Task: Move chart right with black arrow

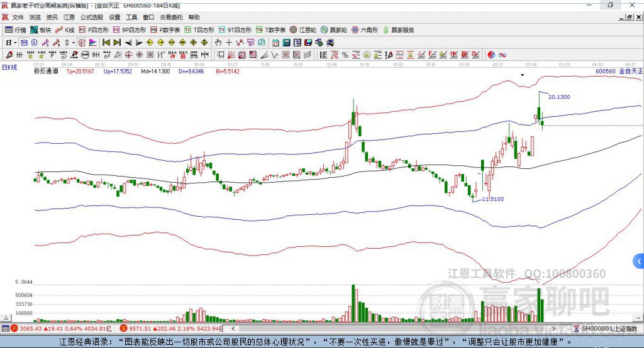Action: (x=139, y=43)
